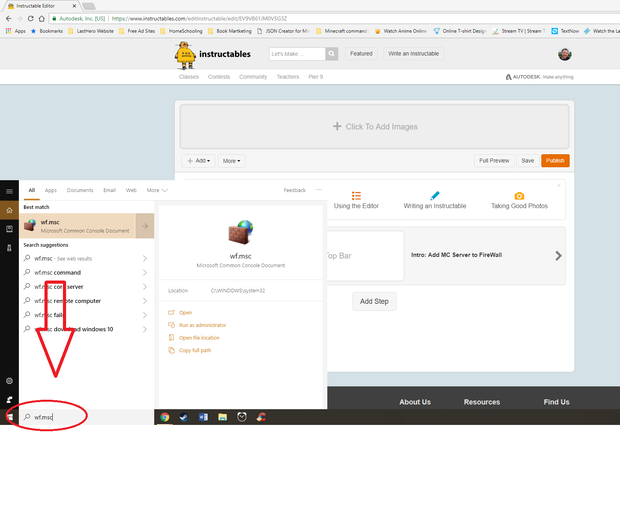Open File Explorer from the taskbar

(223, 417)
